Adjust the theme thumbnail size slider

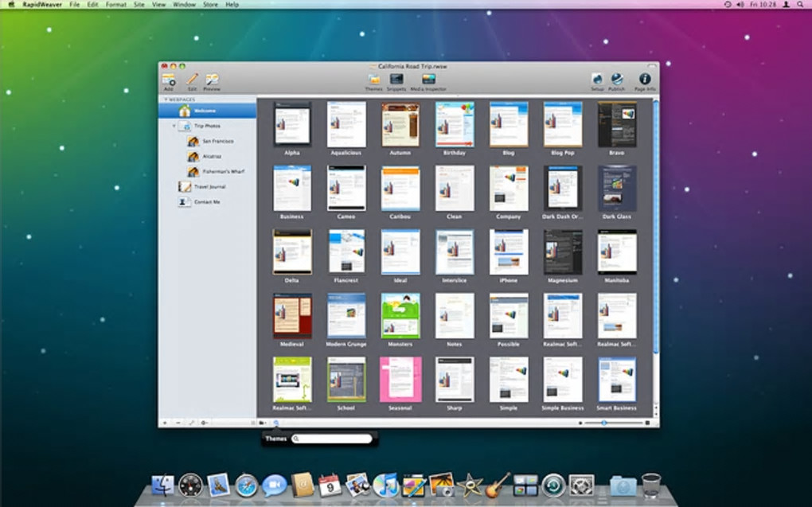[x=604, y=423]
